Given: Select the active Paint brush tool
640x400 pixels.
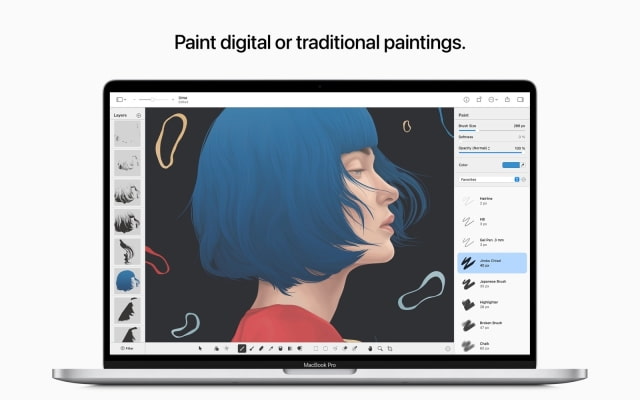Looking at the screenshot, I should point(242,349).
